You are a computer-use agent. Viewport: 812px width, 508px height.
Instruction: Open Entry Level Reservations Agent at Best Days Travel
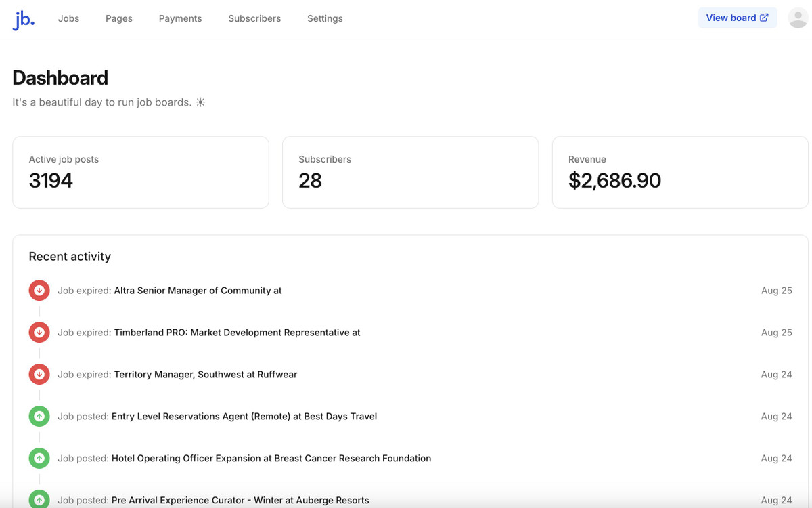click(x=244, y=417)
